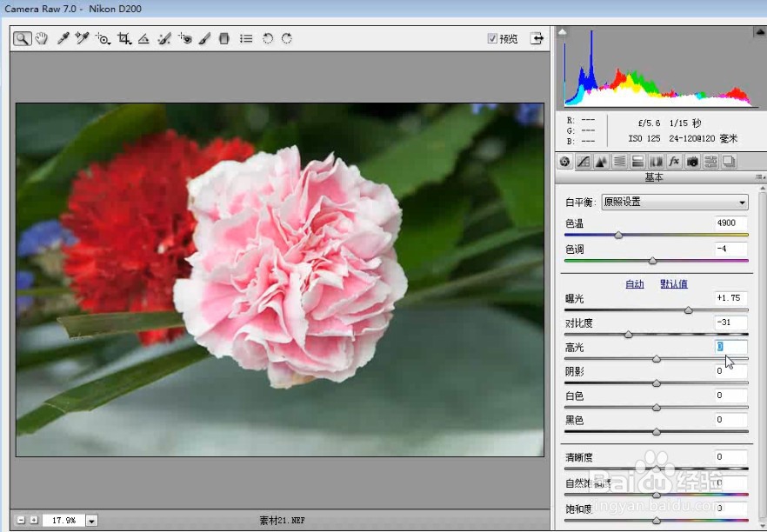Screen dimensions: 767x532
Task: Toggle the 预览 preview checkbox
Action: (492, 38)
